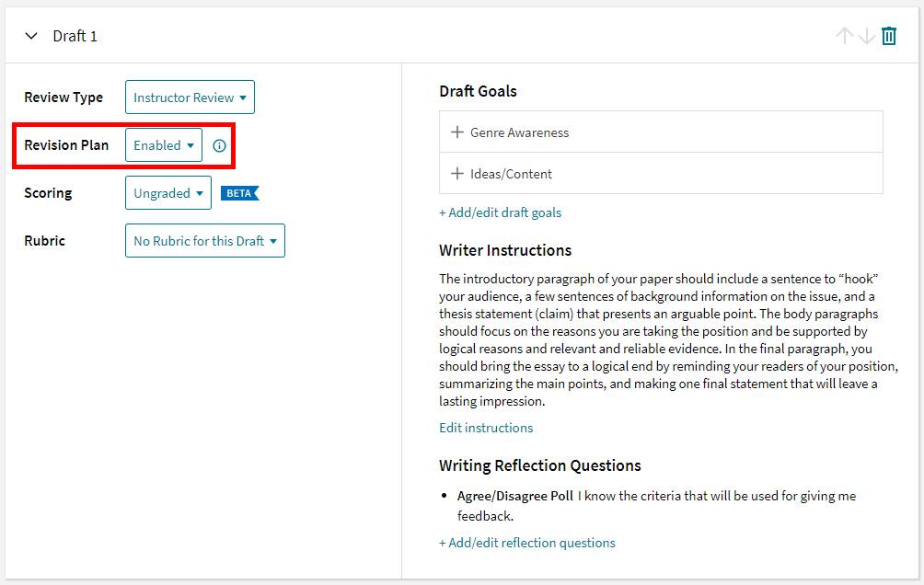Open the Rubric dropdown for this draft
The width and height of the screenshot is (924, 585).
pos(204,240)
